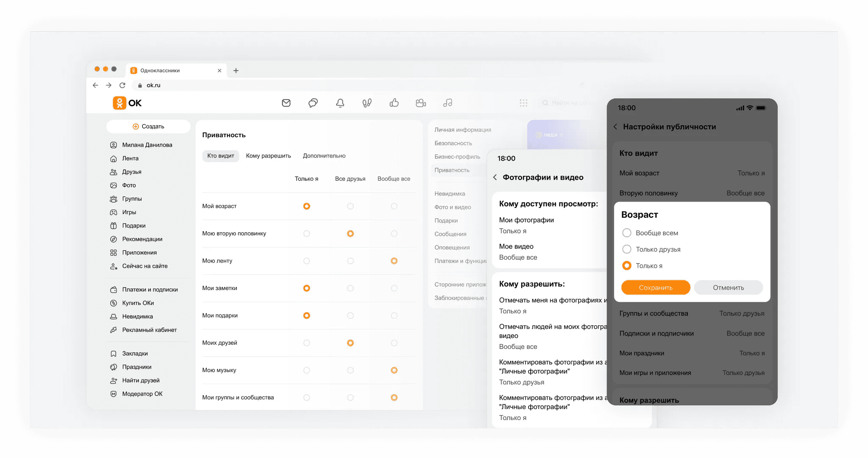Viewport: 868px width, 457px height.
Task: Go back from Настройки публичности screen
Action: (x=615, y=127)
